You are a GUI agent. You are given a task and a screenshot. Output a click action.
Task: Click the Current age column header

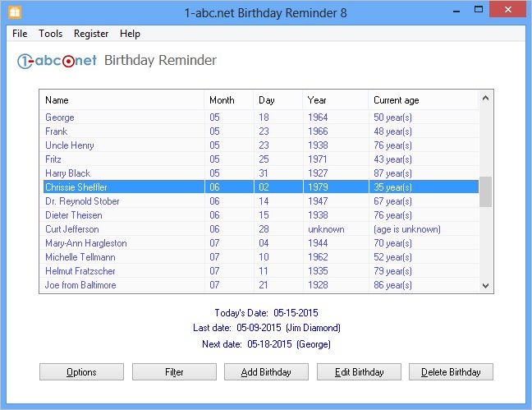(x=422, y=100)
